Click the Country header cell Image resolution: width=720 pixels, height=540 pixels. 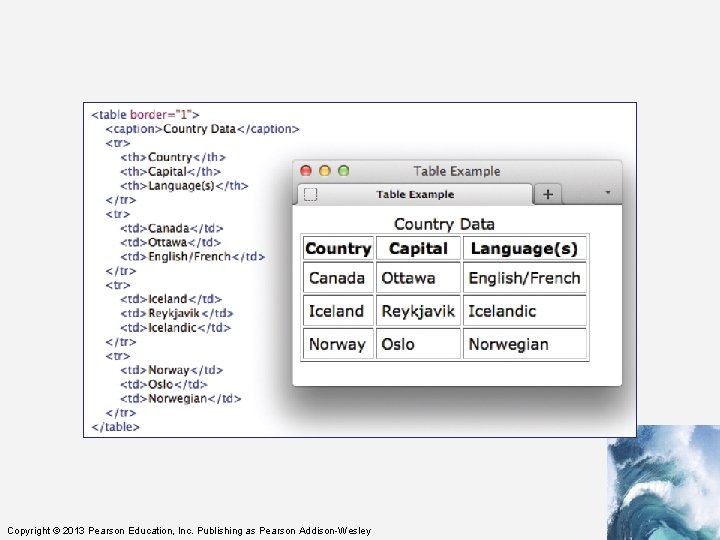pyautogui.click(x=338, y=248)
